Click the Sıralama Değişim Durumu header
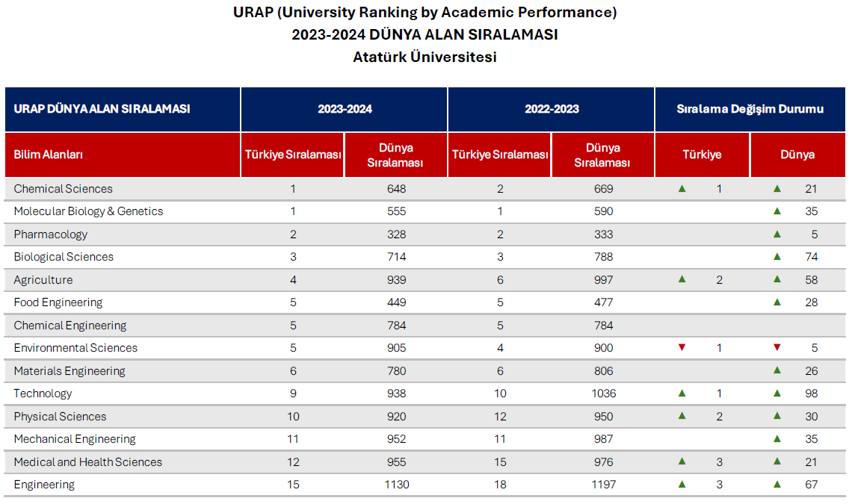Image resolution: width=852 pixels, height=504 pixels. tap(750, 109)
